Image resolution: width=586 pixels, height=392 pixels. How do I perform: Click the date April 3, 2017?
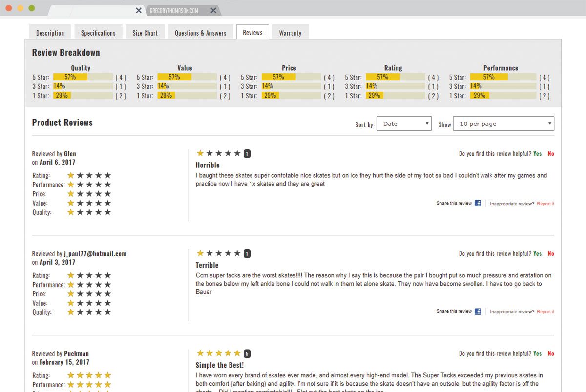(x=58, y=262)
